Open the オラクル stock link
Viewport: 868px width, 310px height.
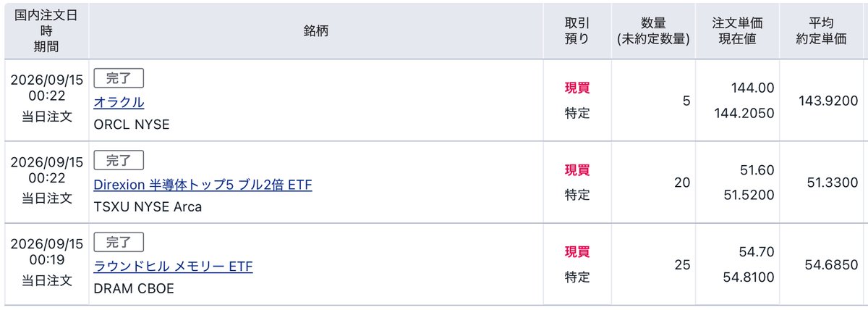point(119,103)
